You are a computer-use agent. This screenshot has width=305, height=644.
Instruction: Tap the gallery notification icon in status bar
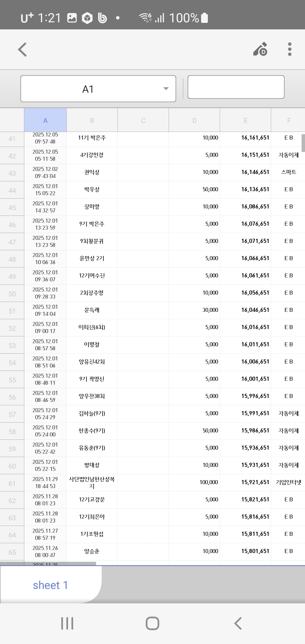point(72,18)
